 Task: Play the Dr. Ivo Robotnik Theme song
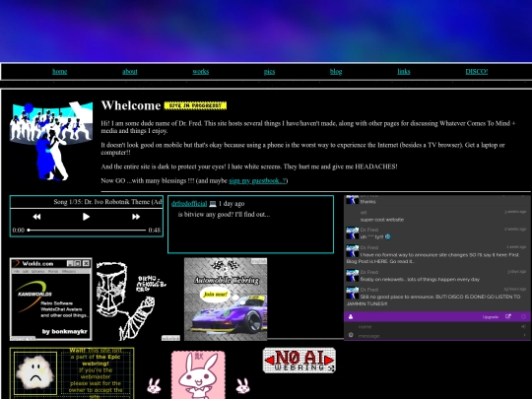click(x=86, y=217)
